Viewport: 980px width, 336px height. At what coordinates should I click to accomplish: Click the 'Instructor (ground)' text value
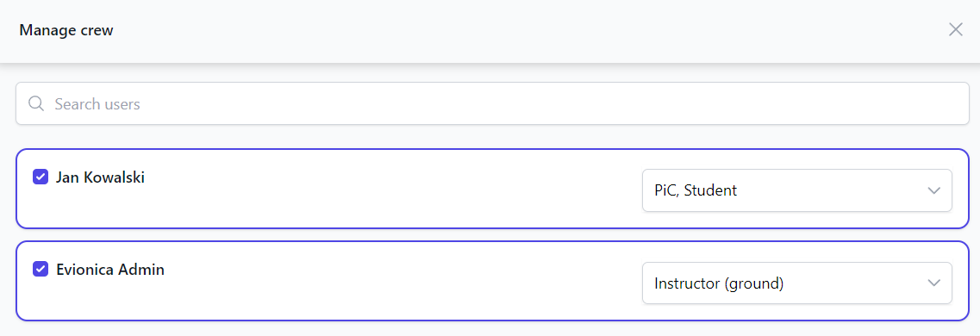tap(719, 283)
